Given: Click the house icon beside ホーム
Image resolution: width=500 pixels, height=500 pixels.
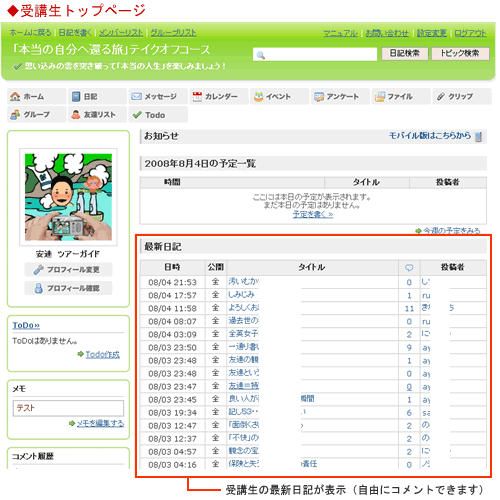Looking at the screenshot, I should click(x=15, y=96).
